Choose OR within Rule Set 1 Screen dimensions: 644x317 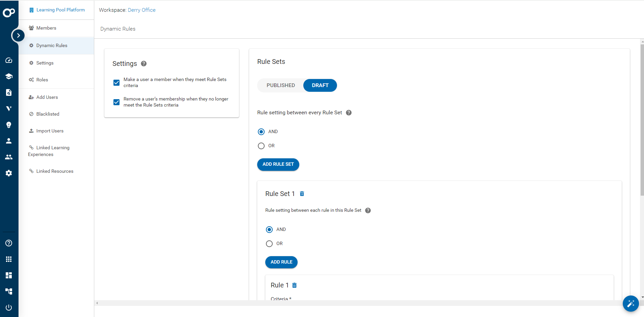tap(269, 243)
